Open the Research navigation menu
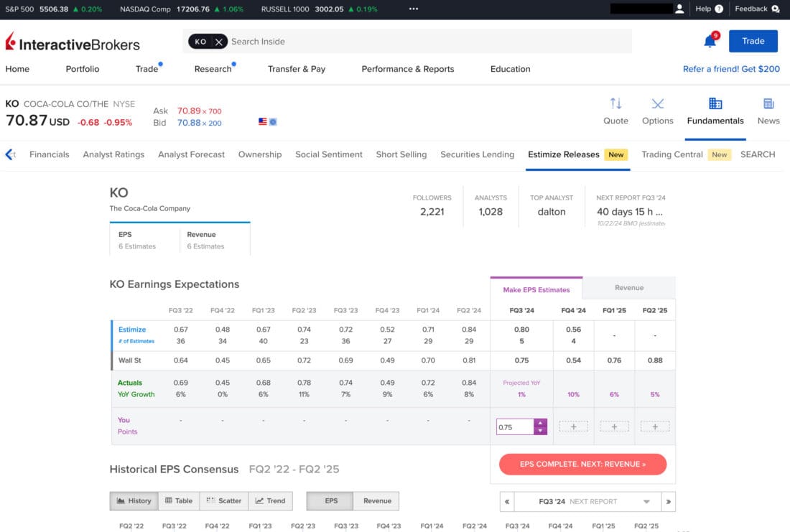This screenshot has height=532, width=790. [x=213, y=69]
